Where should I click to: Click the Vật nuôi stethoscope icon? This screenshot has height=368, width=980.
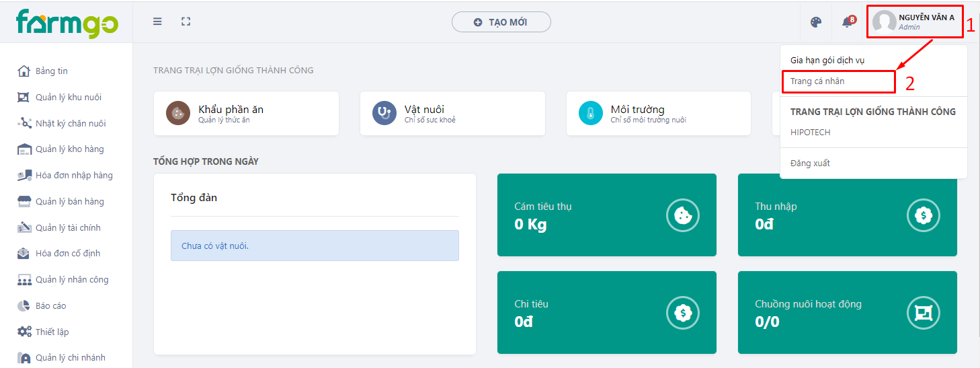point(384,113)
